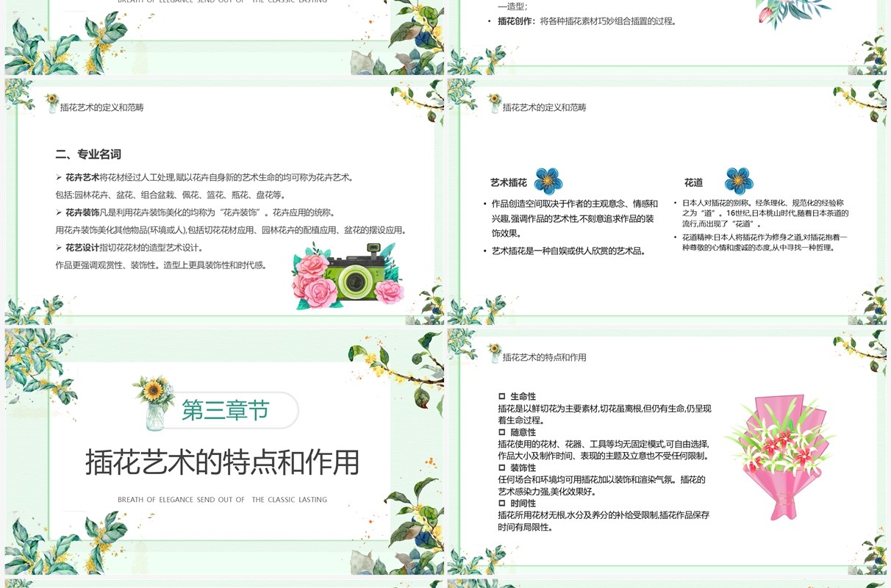
Task: Click the line starting 包括:园林花卉
Action: [x=171, y=195]
